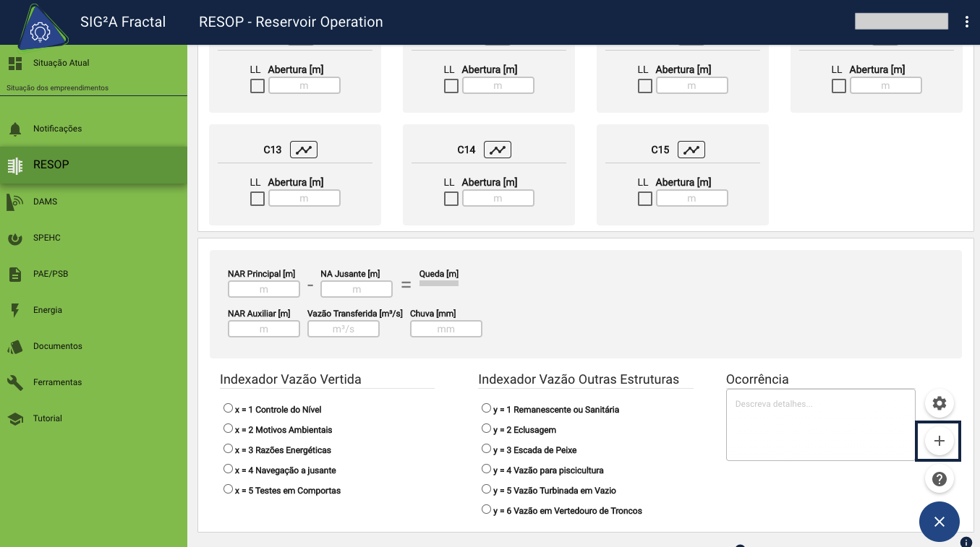The image size is (980, 547).
Task: Open the settings gear beside Ocorrência
Action: tap(939, 403)
